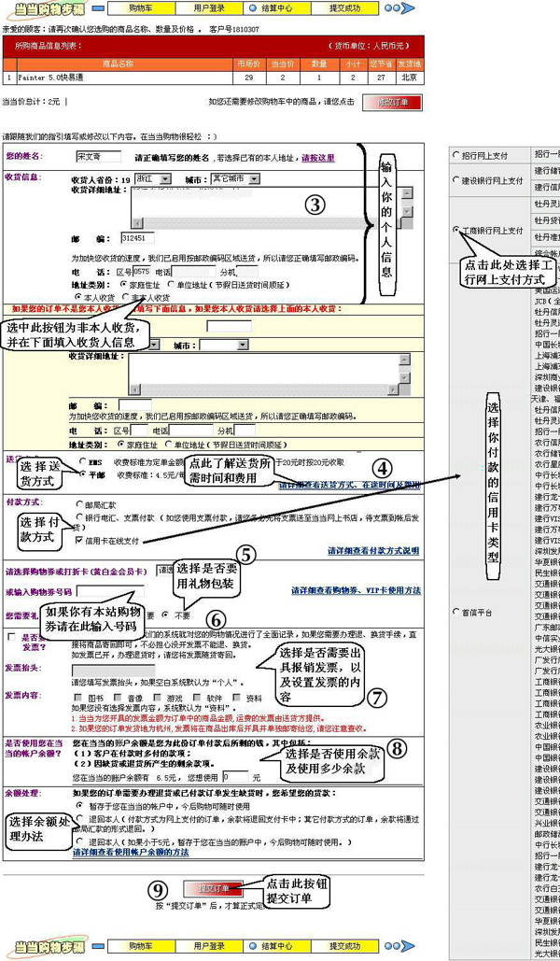
Task: Open the 购物车 step tab at top
Action: [141, 7]
